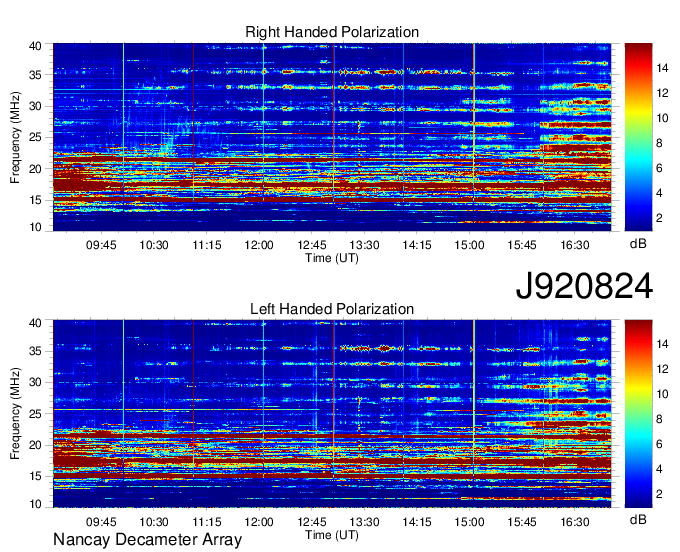The height and width of the screenshot is (552, 680).
Task: Click the 2 dB value on Left Handed color bar
Action: coord(659,494)
